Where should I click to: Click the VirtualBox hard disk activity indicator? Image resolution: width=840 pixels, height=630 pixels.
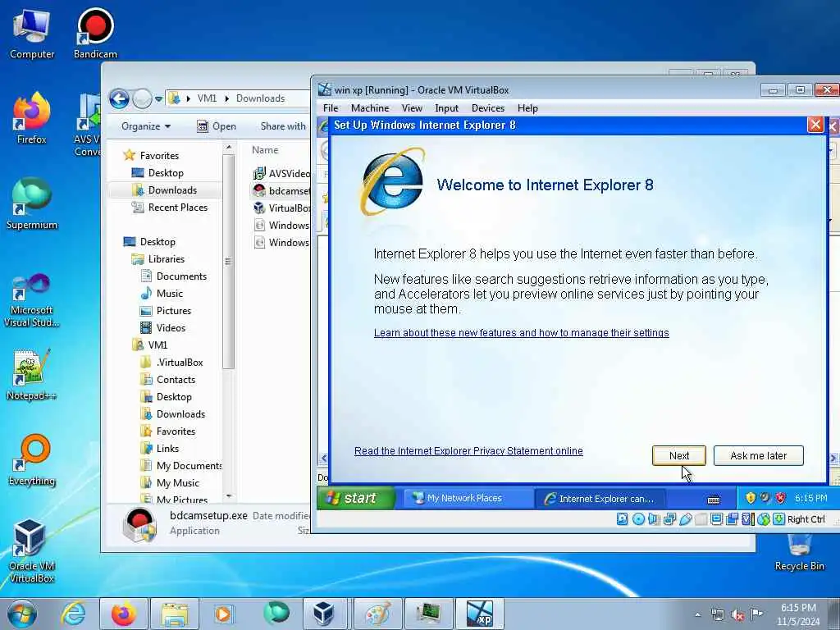(622, 518)
